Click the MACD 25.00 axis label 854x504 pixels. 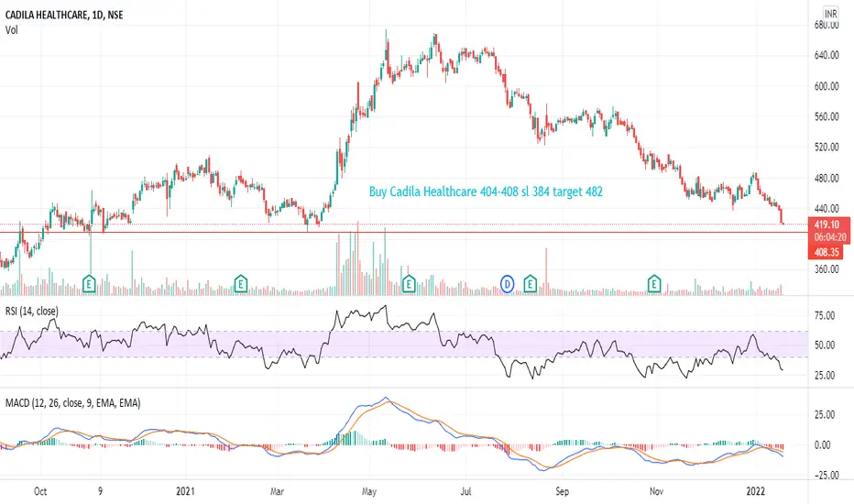pos(824,414)
